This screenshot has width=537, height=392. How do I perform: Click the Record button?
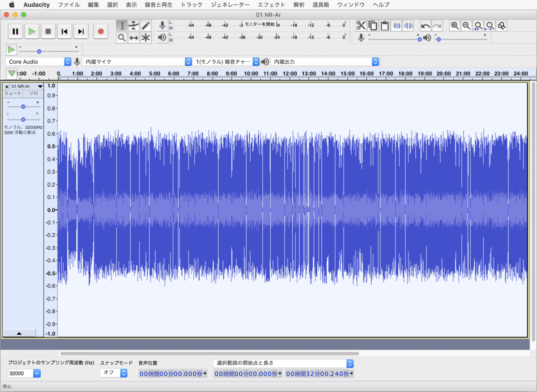(101, 31)
